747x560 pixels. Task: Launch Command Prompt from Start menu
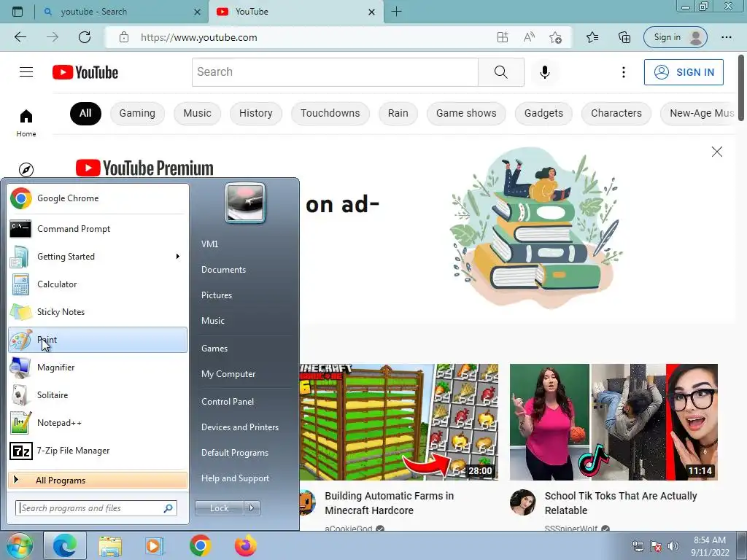(x=98, y=229)
